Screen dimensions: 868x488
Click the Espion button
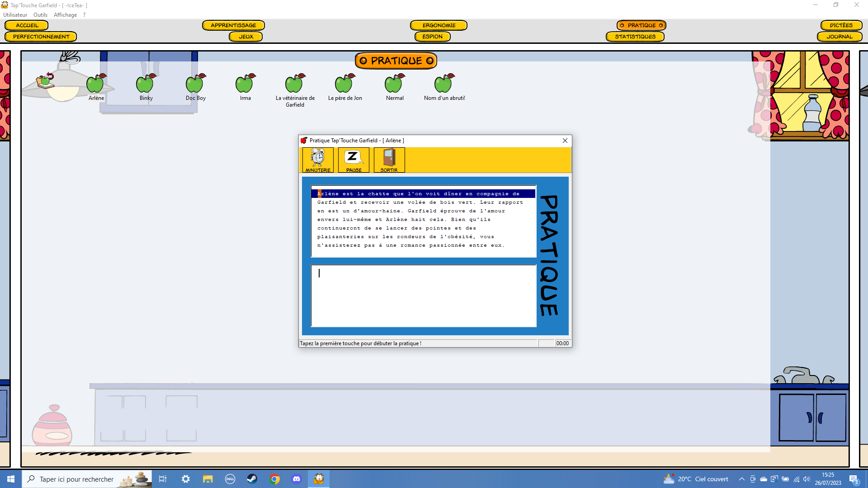433,37
